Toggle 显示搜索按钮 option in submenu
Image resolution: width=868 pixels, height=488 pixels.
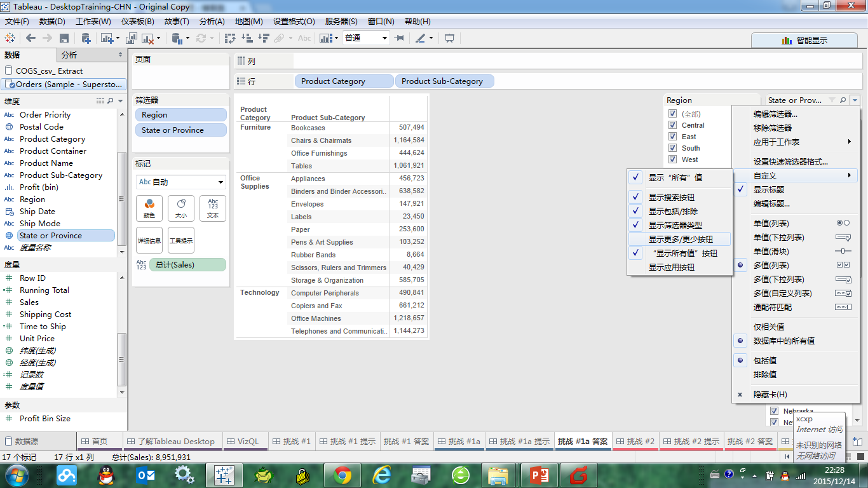(x=679, y=197)
